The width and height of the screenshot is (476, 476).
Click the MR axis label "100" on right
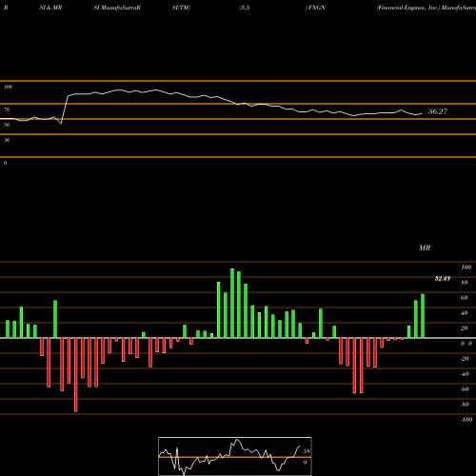click(x=466, y=268)
